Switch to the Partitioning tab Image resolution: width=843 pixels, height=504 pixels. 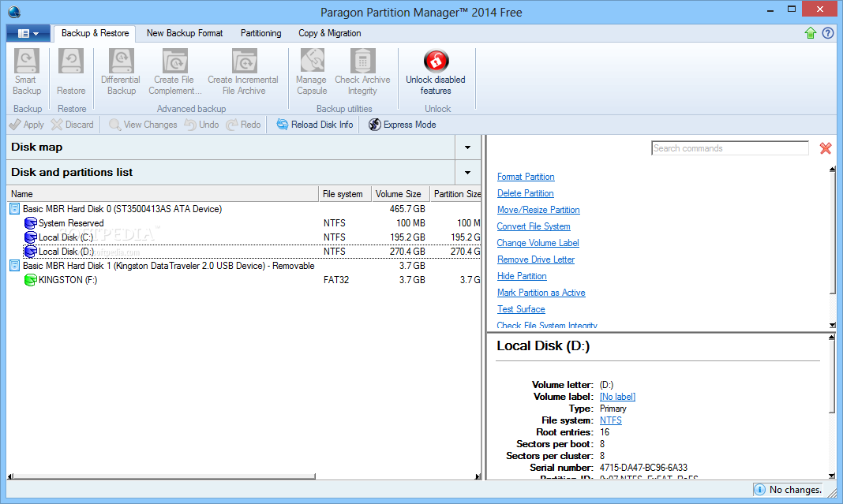[x=260, y=33]
